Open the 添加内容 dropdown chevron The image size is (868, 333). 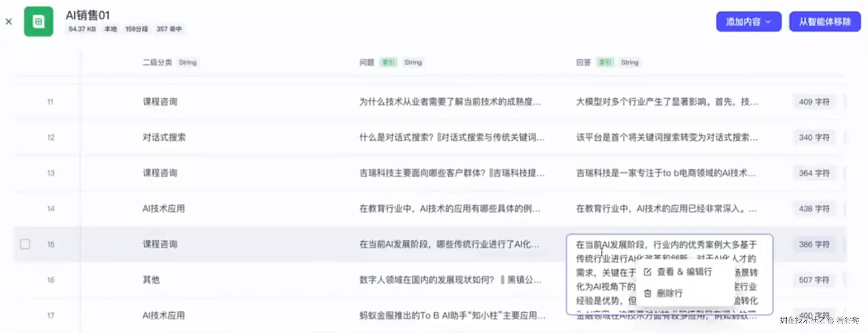(x=769, y=21)
